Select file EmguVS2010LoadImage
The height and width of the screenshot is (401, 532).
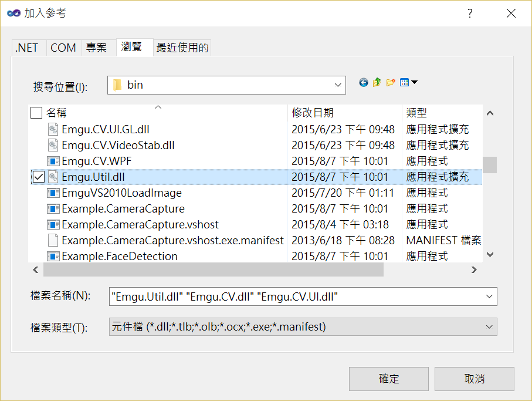[x=122, y=193]
